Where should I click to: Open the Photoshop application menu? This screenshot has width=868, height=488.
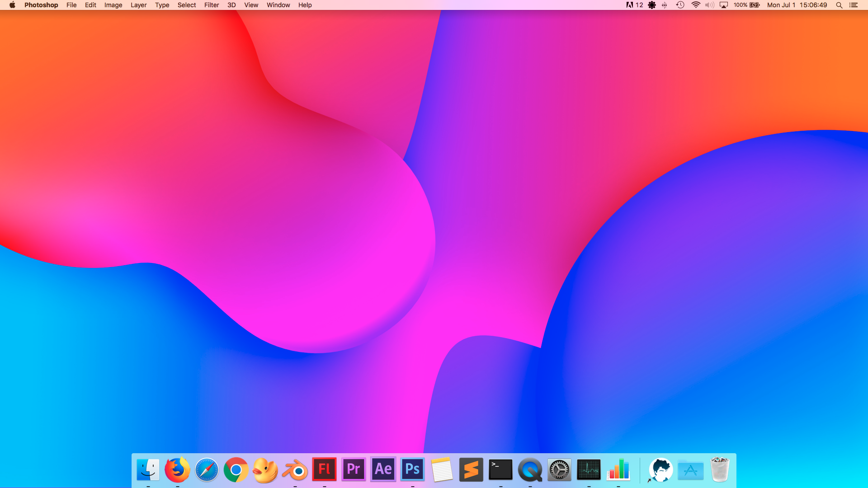[x=41, y=5]
